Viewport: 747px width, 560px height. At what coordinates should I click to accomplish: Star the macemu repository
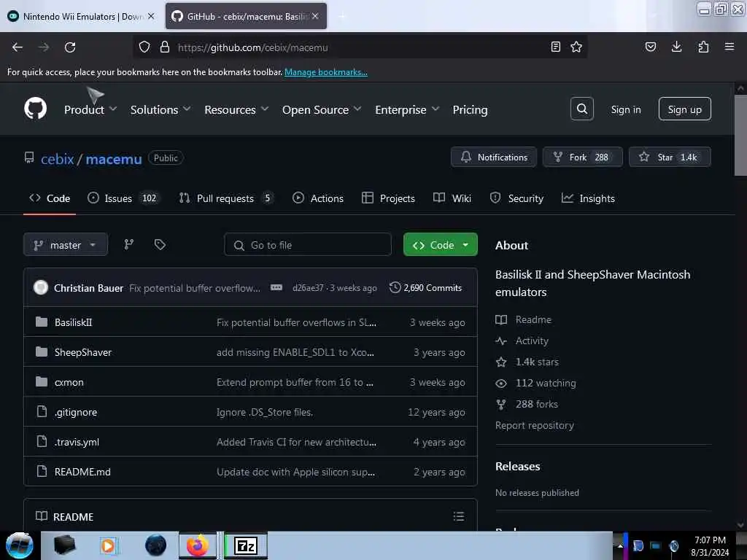[x=670, y=157]
